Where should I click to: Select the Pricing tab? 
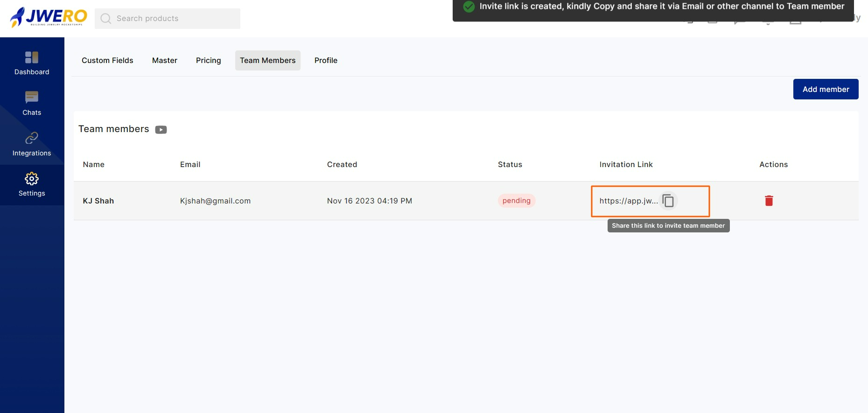[x=208, y=61]
